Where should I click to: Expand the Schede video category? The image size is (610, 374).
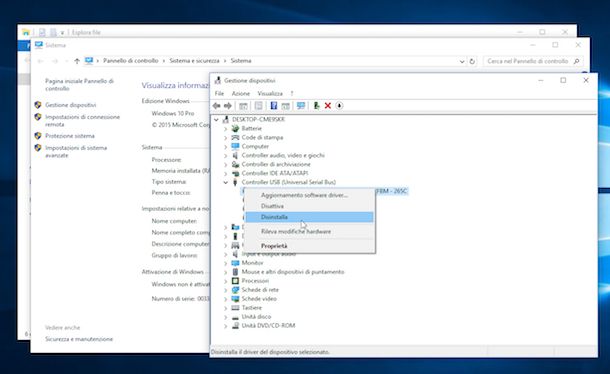[226, 299]
